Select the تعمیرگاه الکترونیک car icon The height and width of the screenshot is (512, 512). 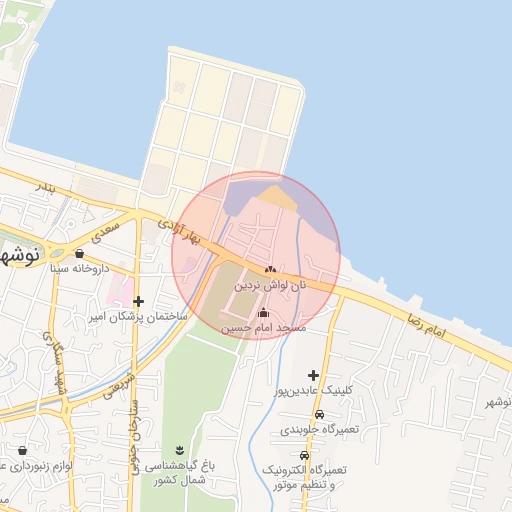point(304,455)
